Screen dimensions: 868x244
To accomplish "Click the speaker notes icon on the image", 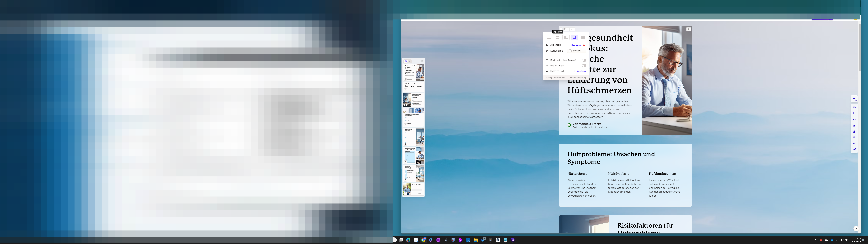I will [688, 29].
